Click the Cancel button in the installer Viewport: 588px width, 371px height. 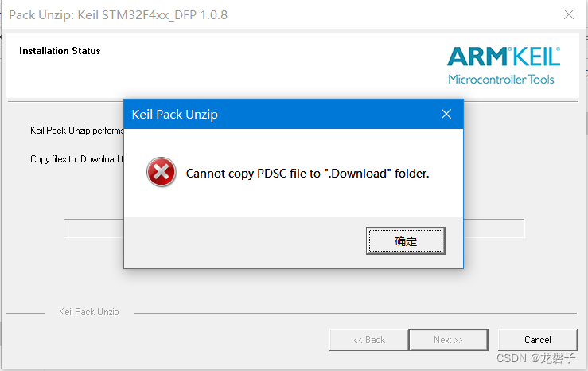coord(537,340)
